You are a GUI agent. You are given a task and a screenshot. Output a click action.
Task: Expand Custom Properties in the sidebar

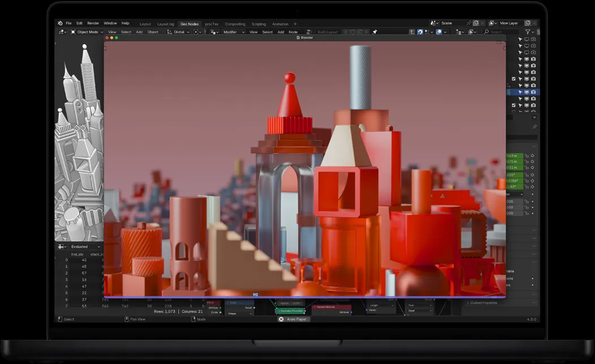482,303
